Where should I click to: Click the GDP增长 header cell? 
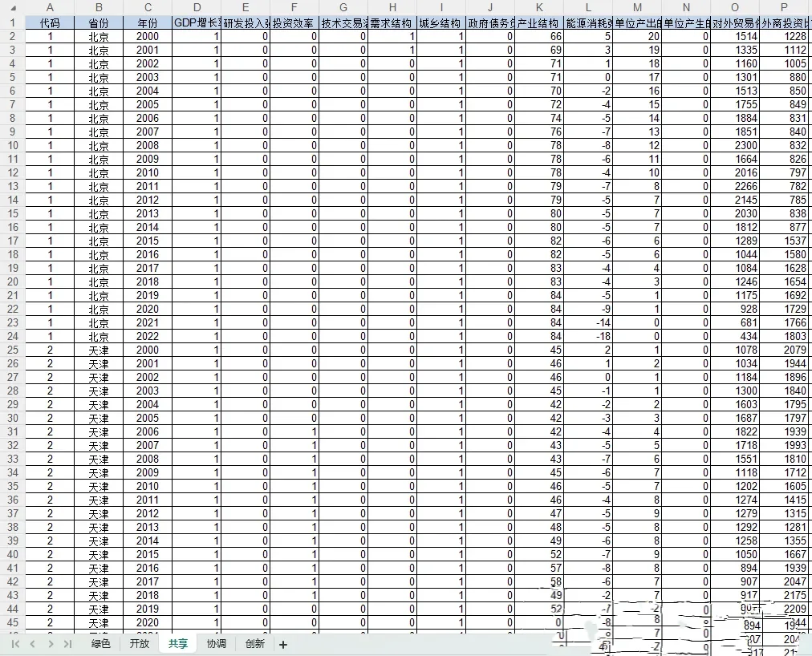pos(197,22)
